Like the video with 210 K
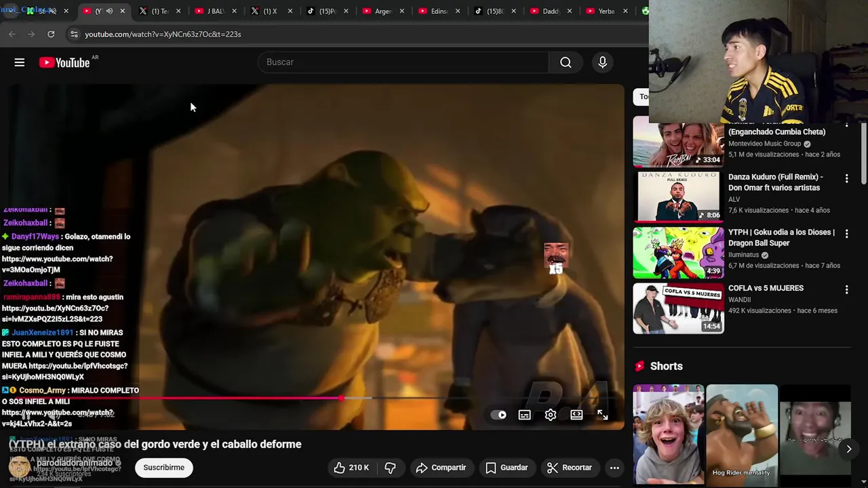The height and width of the screenshot is (488, 868). tap(351, 468)
